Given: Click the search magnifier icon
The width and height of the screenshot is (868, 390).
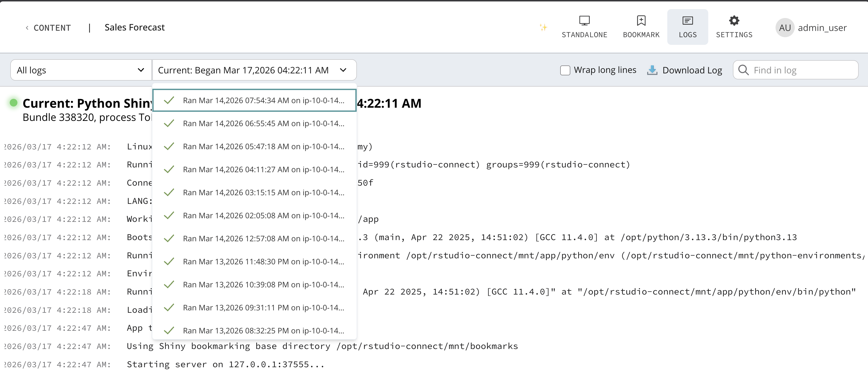Looking at the screenshot, I should click(x=743, y=70).
